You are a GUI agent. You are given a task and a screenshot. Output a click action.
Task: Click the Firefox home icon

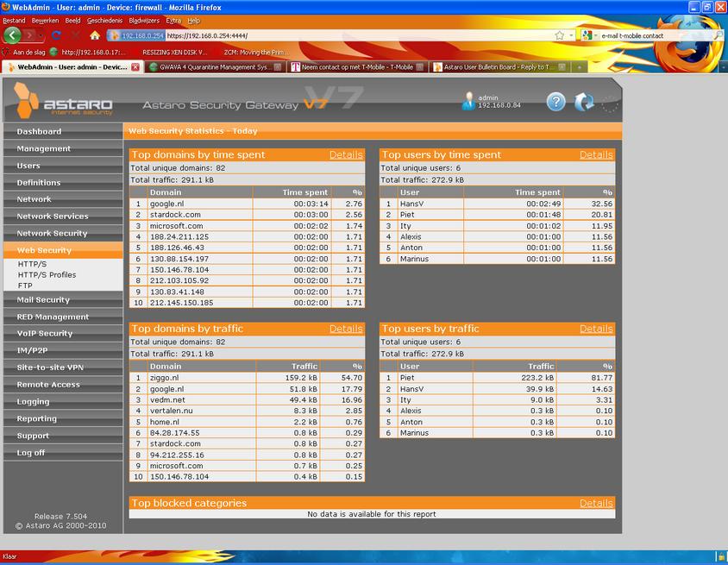coord(95,35)
